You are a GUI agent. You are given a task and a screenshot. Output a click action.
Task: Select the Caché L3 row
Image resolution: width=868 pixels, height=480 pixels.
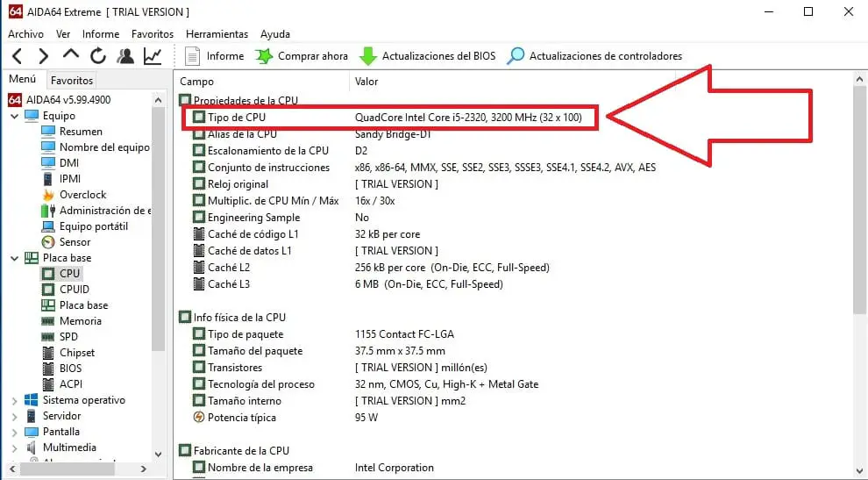[348, 283]
